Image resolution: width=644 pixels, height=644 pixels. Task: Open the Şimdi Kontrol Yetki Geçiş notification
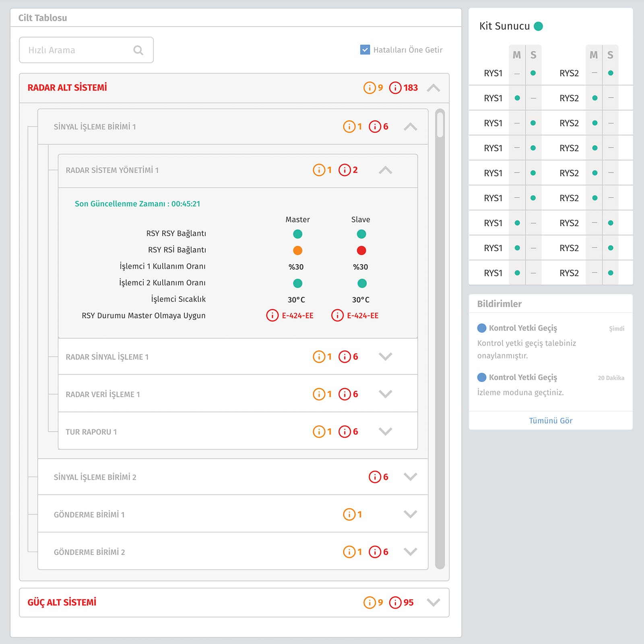click(551, 341)
